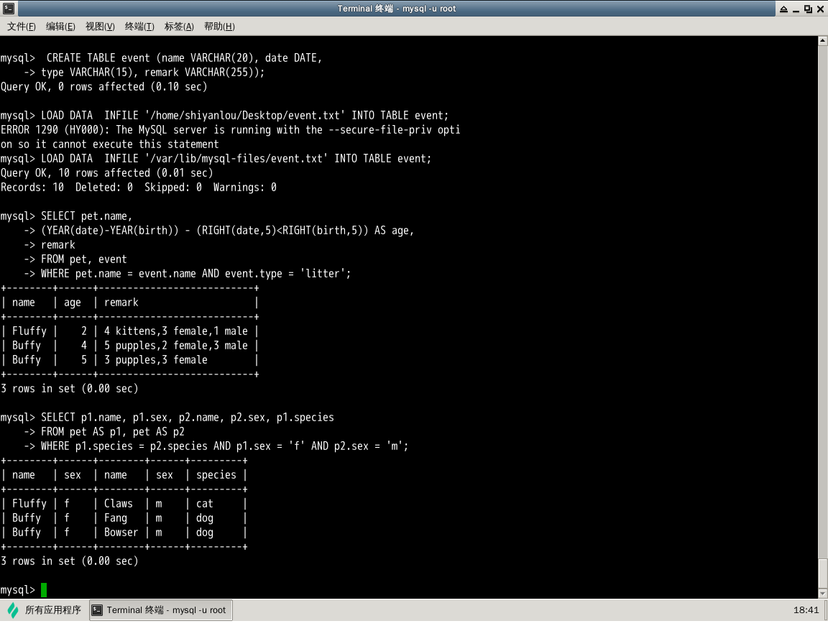Select the Terminal 终端 - mysql -u root taskbar button
The image size is (828, 644).
coord(161,610)
